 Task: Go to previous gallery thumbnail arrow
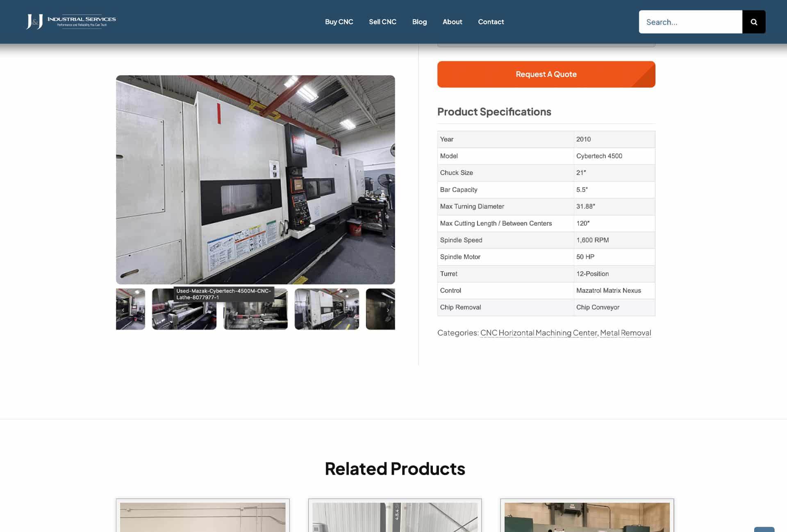pos(123,310)
